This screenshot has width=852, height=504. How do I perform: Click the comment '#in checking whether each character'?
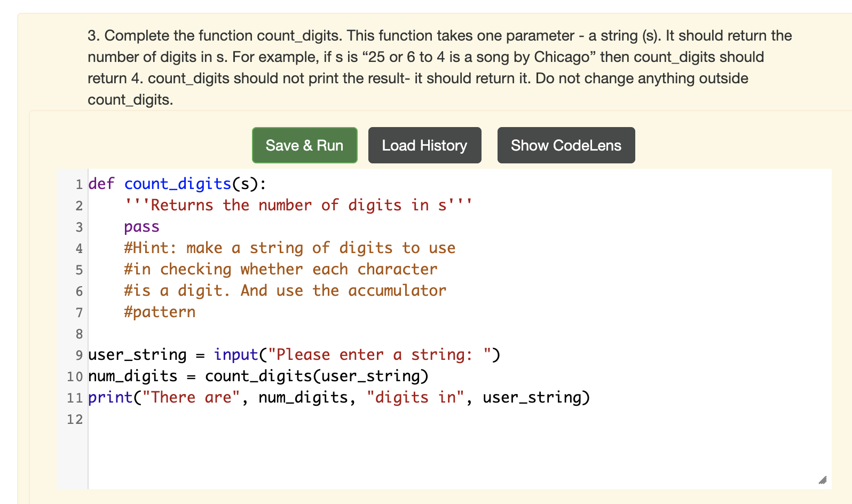click(x=281, y=269)
